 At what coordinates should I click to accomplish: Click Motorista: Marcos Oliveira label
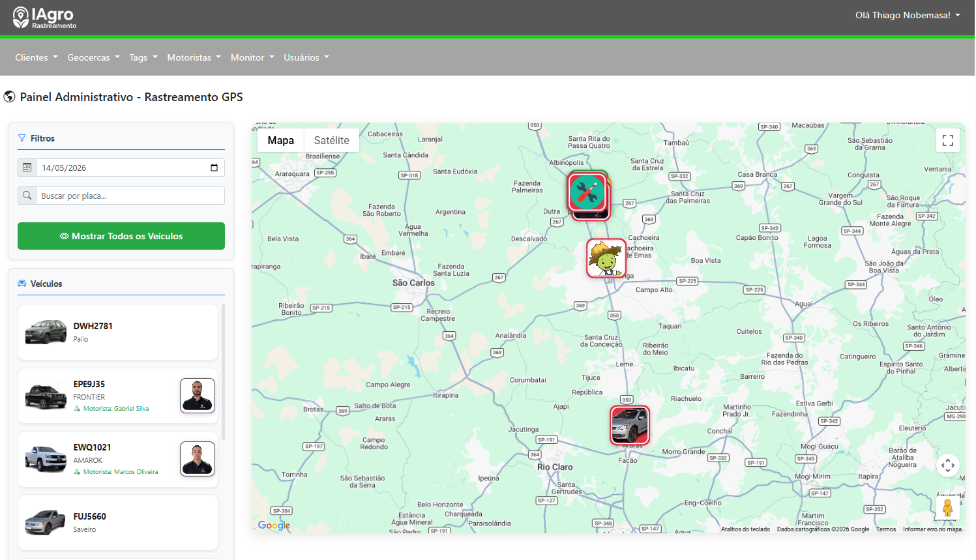pos(121,472)
